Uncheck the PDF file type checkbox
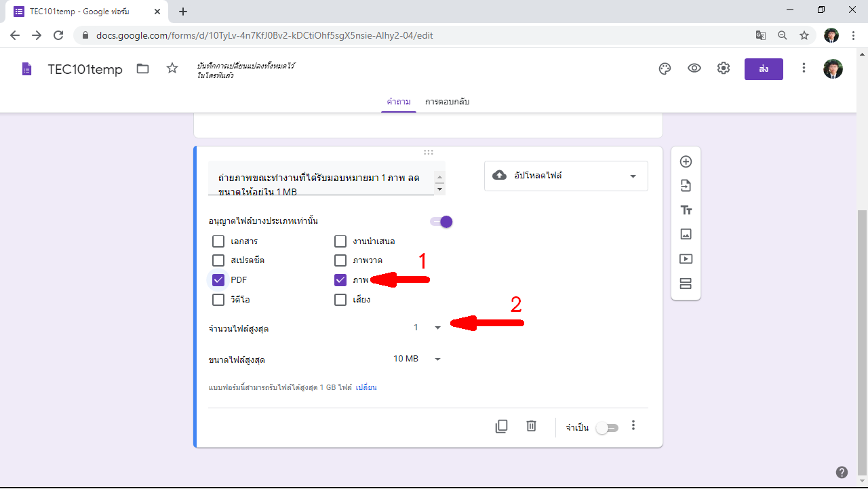 pos(218,280)
